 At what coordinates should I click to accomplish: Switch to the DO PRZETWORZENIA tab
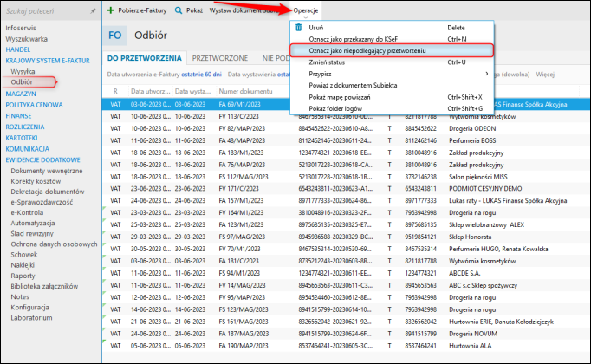tap(144, 59)
